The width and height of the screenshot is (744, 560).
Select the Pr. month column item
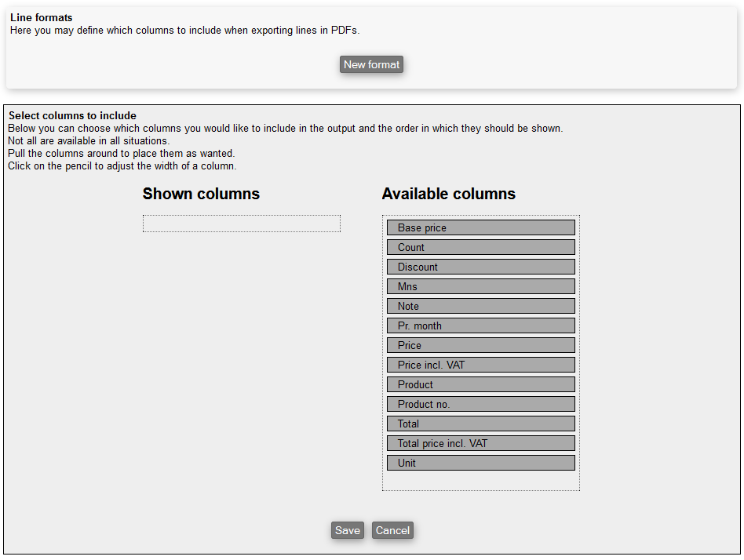pyautogui.click(x=480, y=325)
